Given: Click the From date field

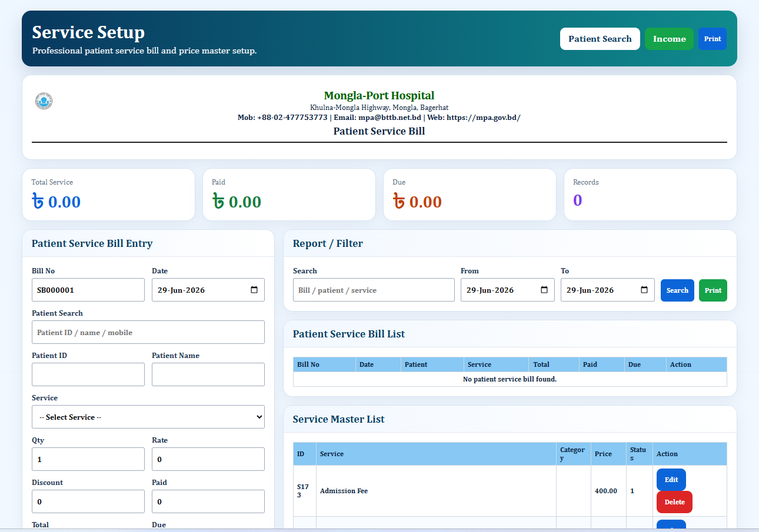Looking at the screenshot, I should click(x=508, y=290).
